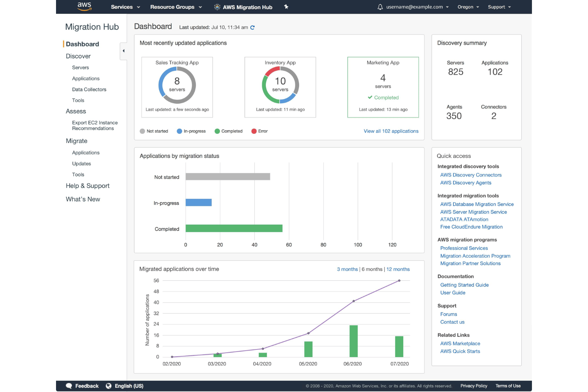
Task: Open Free CloudEndure Migration link
Action: [x=471, y=227]
